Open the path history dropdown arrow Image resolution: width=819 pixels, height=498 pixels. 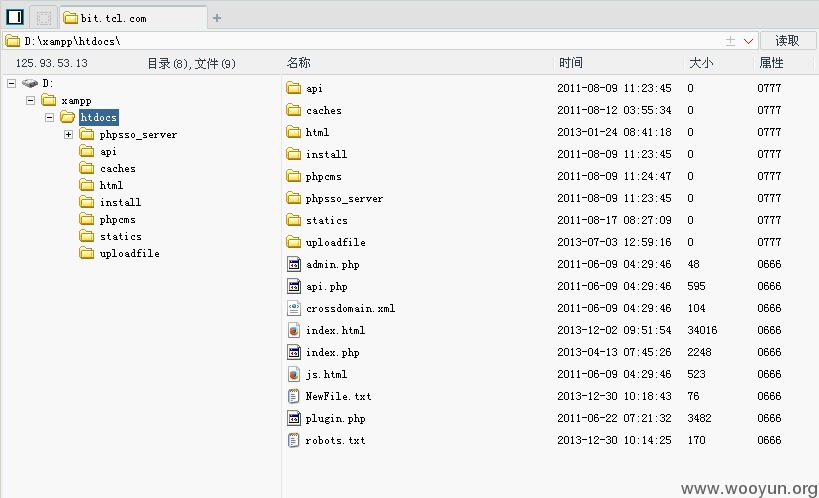pos(748,41)
